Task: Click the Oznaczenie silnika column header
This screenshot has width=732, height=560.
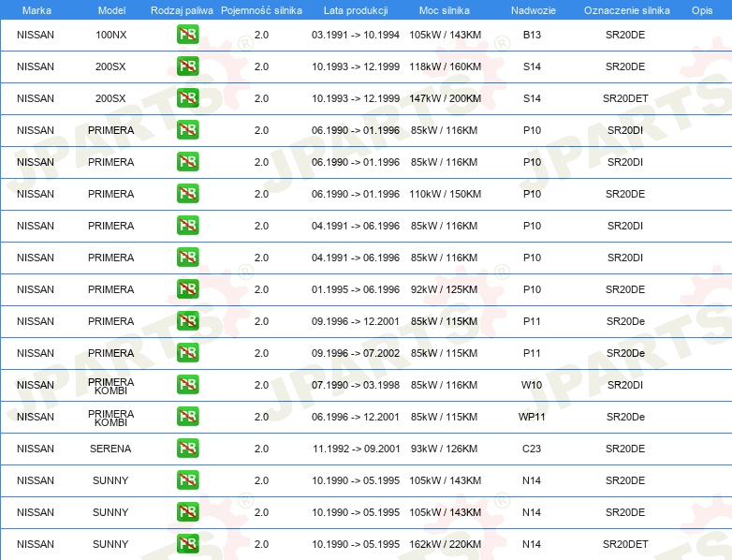Action: pyautogui.click(x=626, y=10)
